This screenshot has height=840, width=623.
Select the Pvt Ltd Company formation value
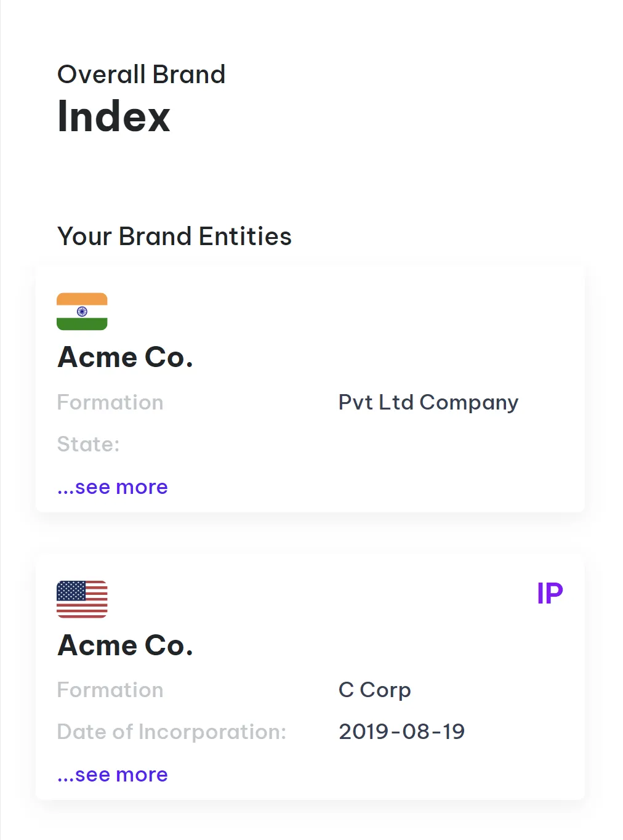pos(428,403)
